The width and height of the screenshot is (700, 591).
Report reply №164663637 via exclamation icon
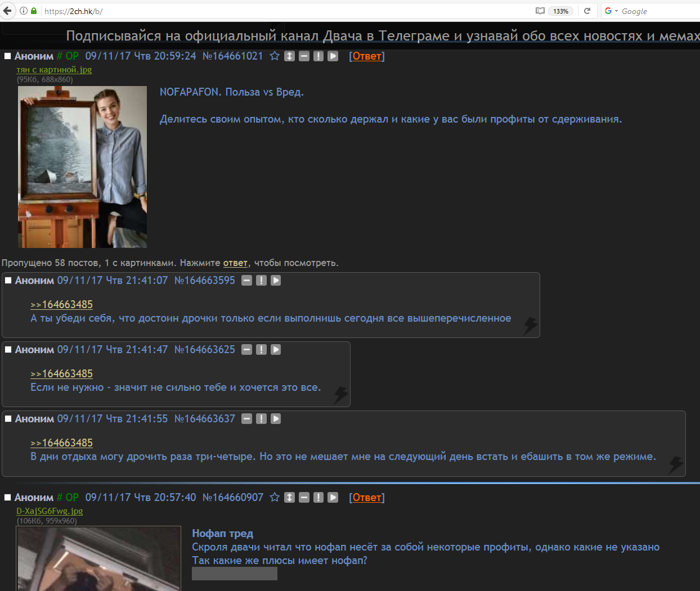tap(261, 418)
